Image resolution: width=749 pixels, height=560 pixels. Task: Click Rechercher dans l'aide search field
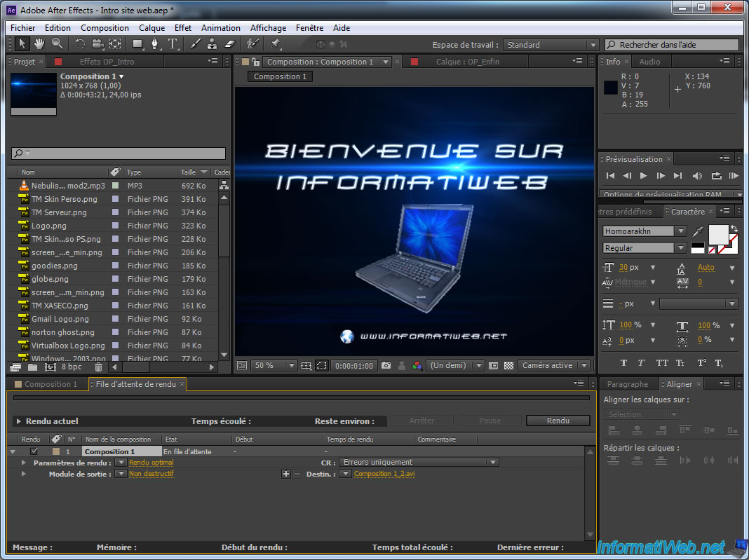coord(672,45)
